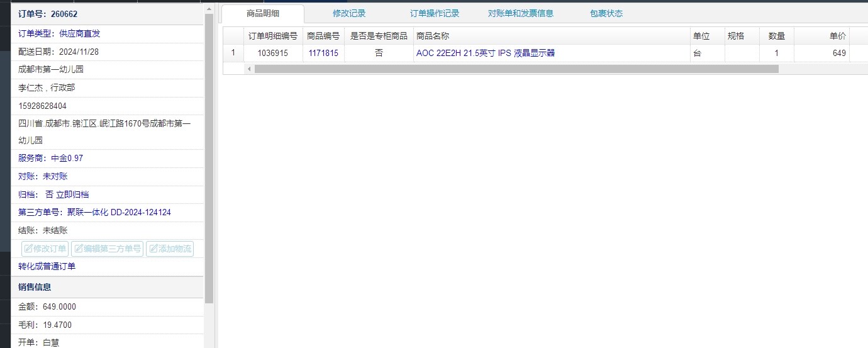Viewport: 868px width, 348px height.
Task: Click contact 李仁杰，行政部
Action: coord(47,87)
